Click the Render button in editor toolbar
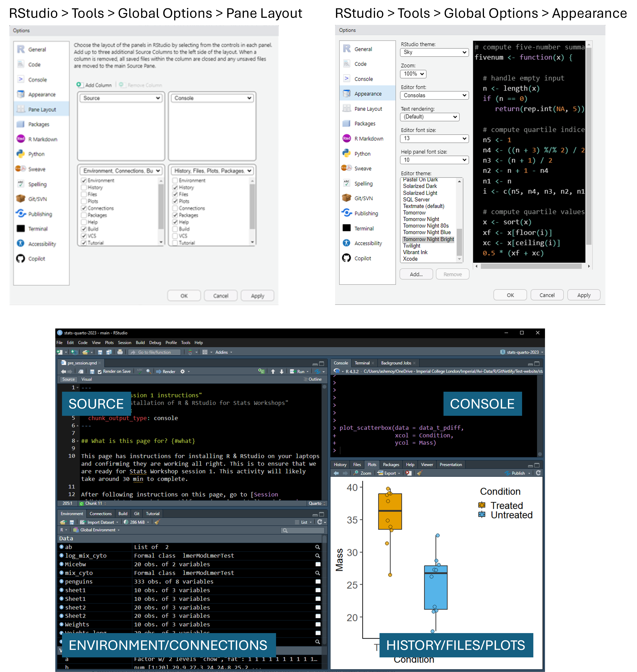 166,372
